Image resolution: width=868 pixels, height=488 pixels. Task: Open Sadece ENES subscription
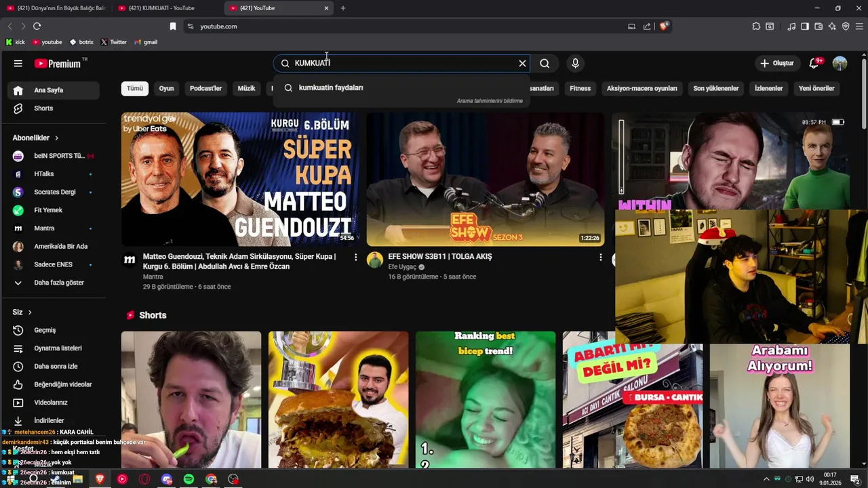pos(53,264)
